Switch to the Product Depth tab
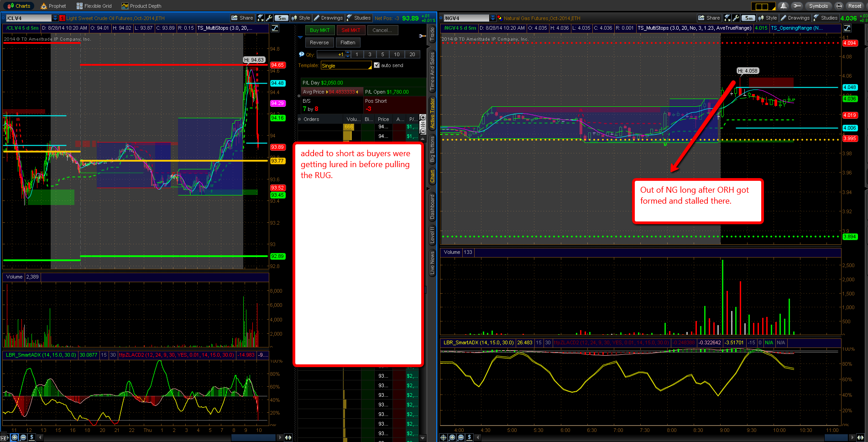868x442 pixels. [141, 6]
